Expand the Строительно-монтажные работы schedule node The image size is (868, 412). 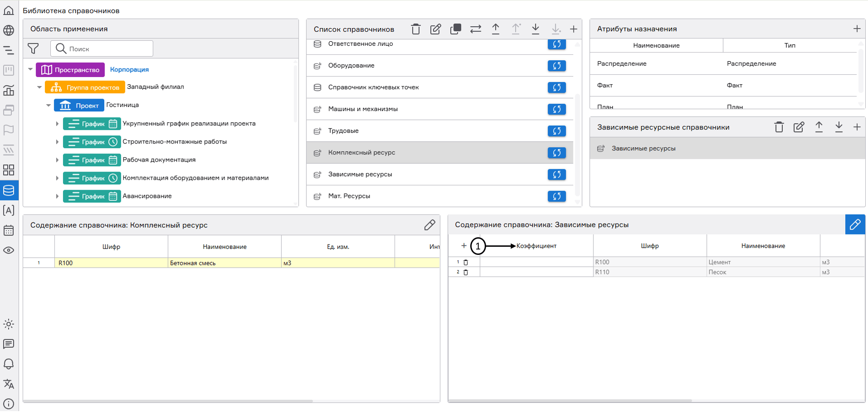click(x=57, y=142)
